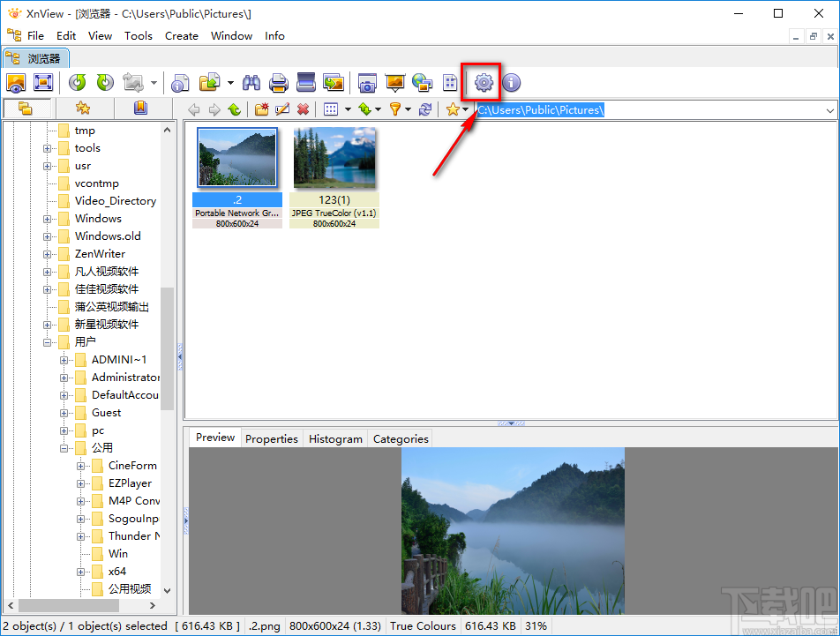
Task: Click the rename pencil icon
Action: (282, 109)
